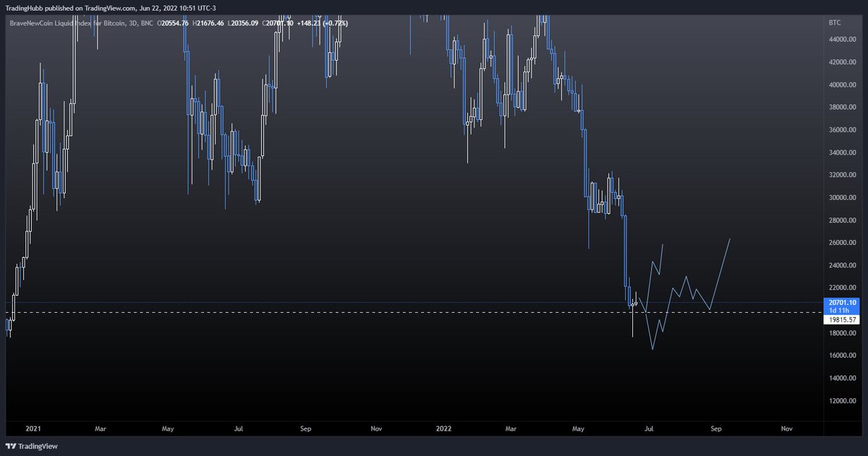The image size is (868, 456).
Task: Click the TradingView logo at bottom left
Action: (x=30, y=447)
